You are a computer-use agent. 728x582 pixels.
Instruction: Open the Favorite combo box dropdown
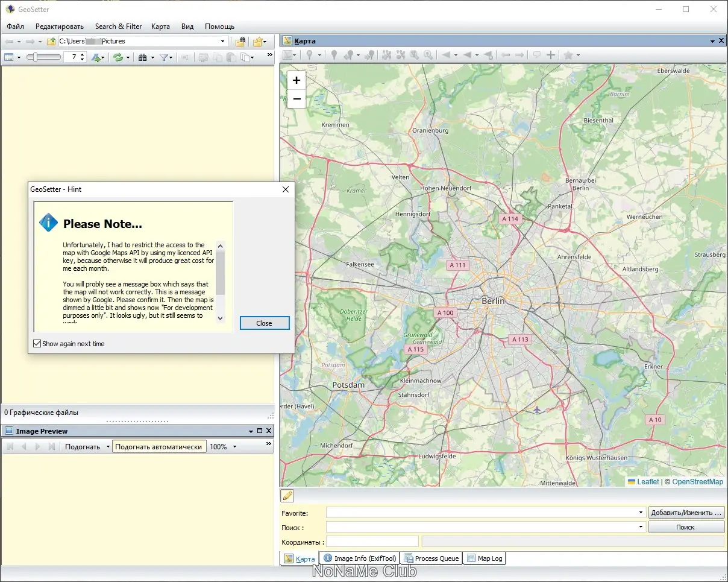(641, 513)
